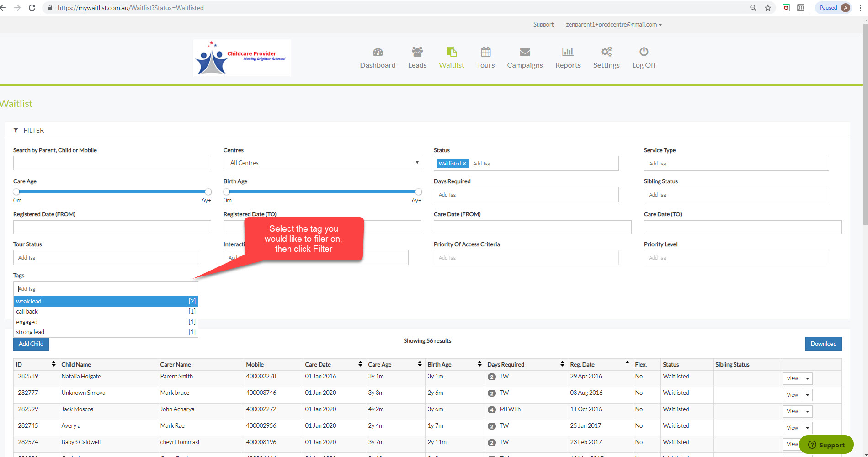Click the Birth Age maximum slider handle
The width and height of the screenshot is (868, 457).
pyautogui.click(x=418, y=191)
